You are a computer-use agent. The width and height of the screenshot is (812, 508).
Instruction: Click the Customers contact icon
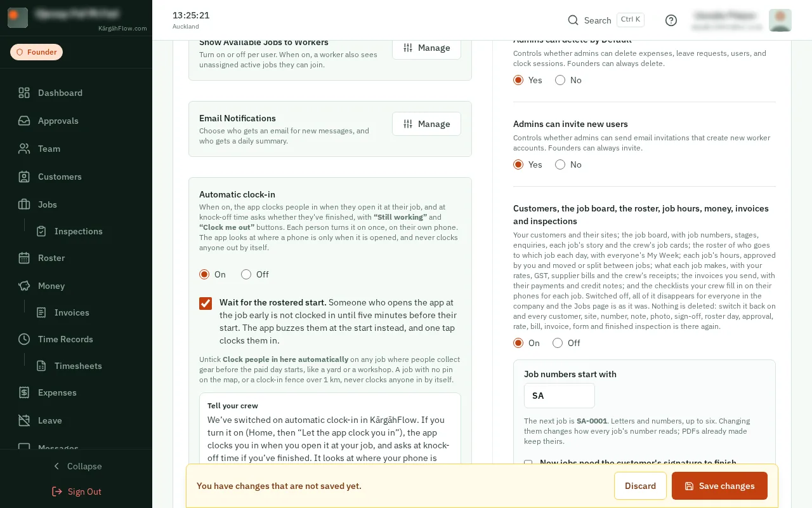coord(24,177)
